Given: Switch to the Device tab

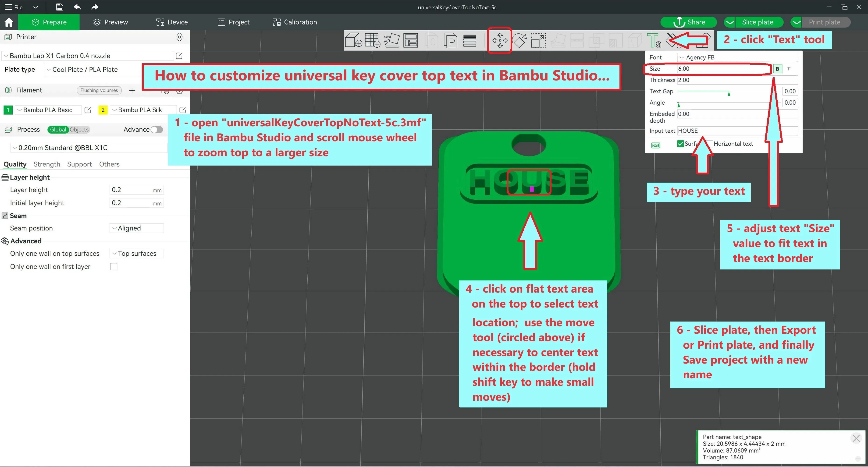Looking at the screenshot, I should pos(172,22).
